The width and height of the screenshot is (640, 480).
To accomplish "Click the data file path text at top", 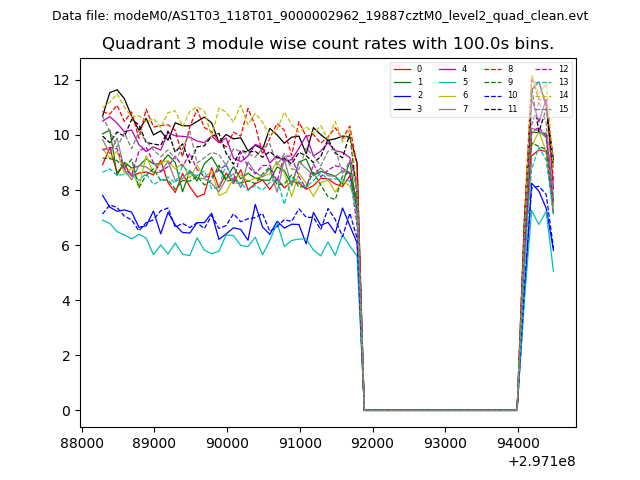I will [320, 16].
